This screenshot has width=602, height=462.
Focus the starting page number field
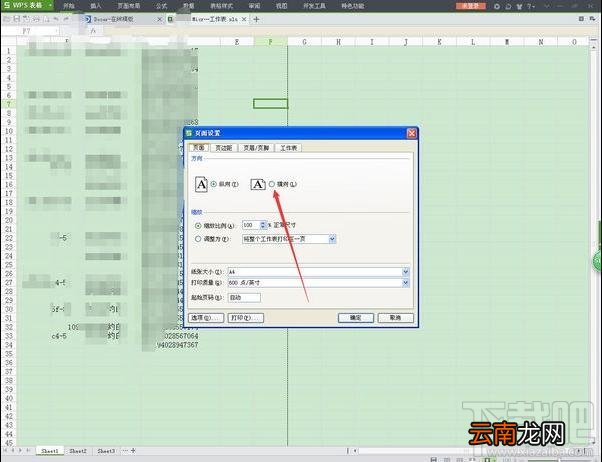click(244, 298)
